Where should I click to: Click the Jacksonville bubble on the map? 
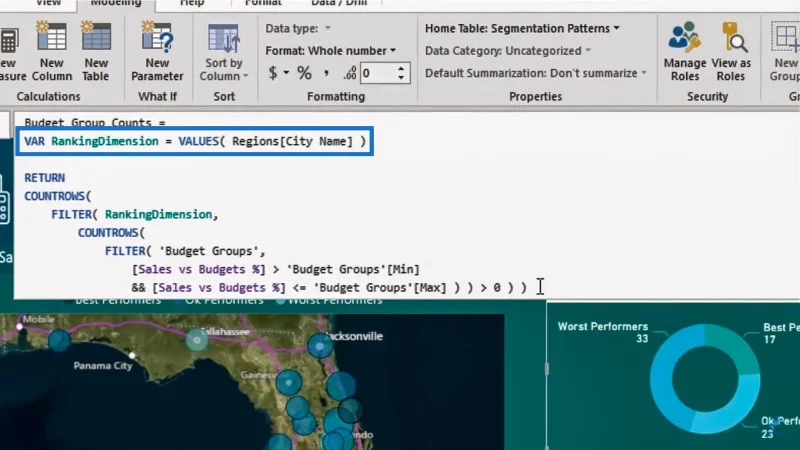[320, 346]
